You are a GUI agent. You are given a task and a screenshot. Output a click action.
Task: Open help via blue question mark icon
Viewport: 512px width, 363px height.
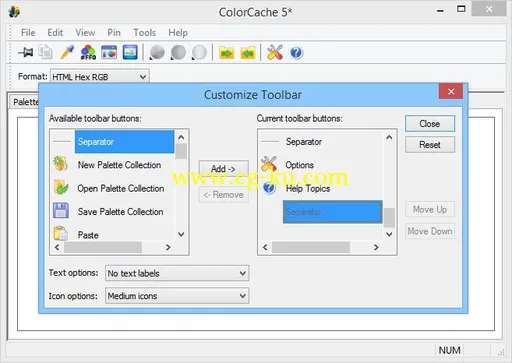[296, 53]
